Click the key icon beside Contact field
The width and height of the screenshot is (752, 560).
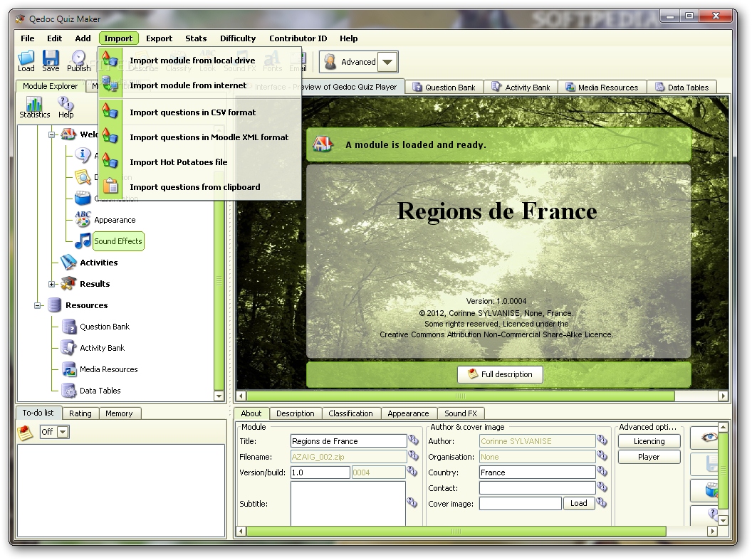coord(602,487)
